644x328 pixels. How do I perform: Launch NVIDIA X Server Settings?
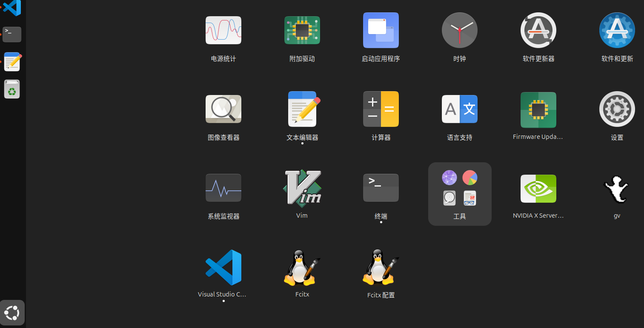pyautogui.click(x=538, y=189)
